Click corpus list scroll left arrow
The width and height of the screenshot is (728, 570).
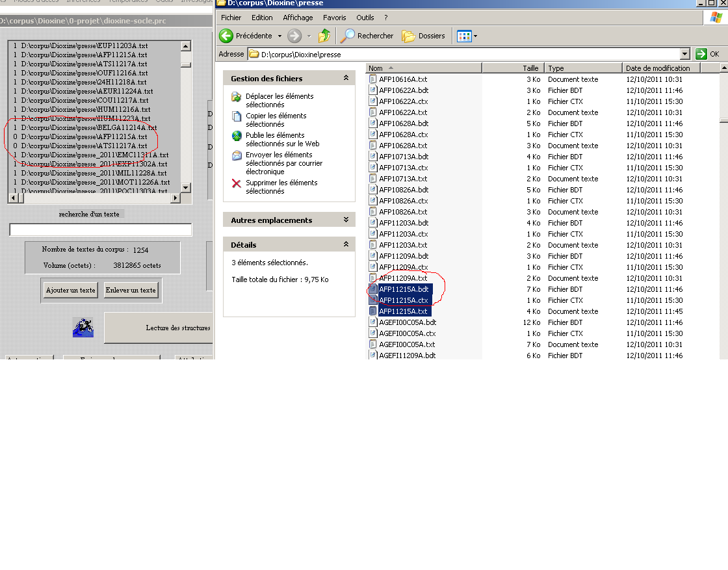pyautogui.click(x=14, y=198)
